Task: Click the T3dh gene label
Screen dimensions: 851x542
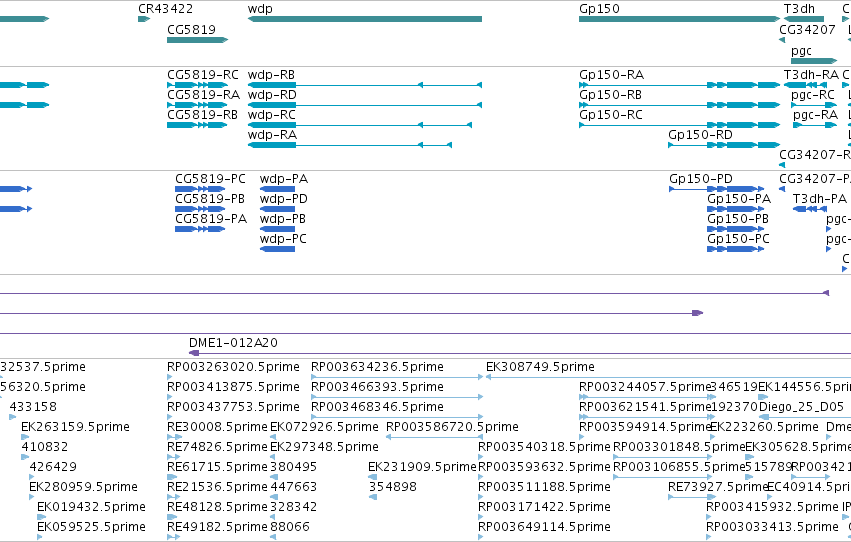Action: (x=799, y=9)
